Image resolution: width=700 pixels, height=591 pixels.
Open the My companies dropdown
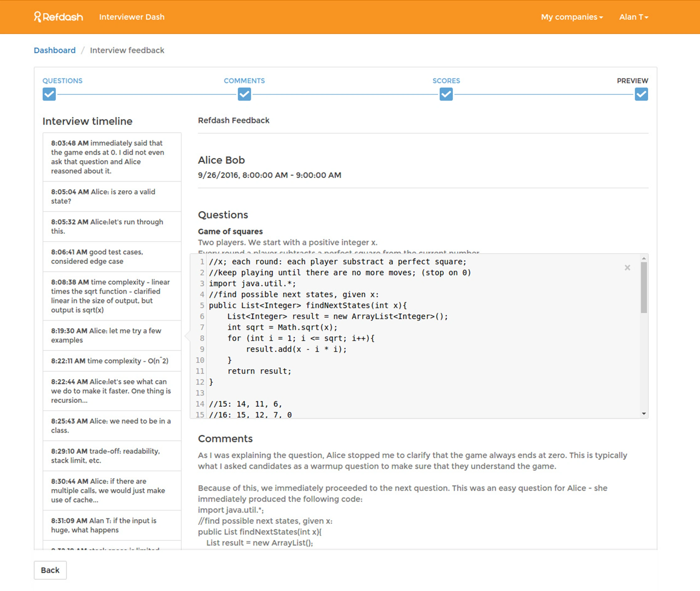click(572, 17)
